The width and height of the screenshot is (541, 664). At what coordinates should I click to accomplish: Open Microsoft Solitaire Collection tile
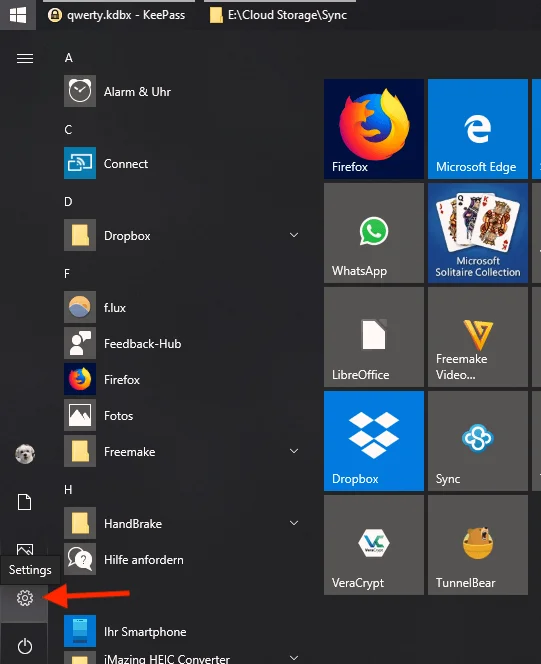coord(478,233)
